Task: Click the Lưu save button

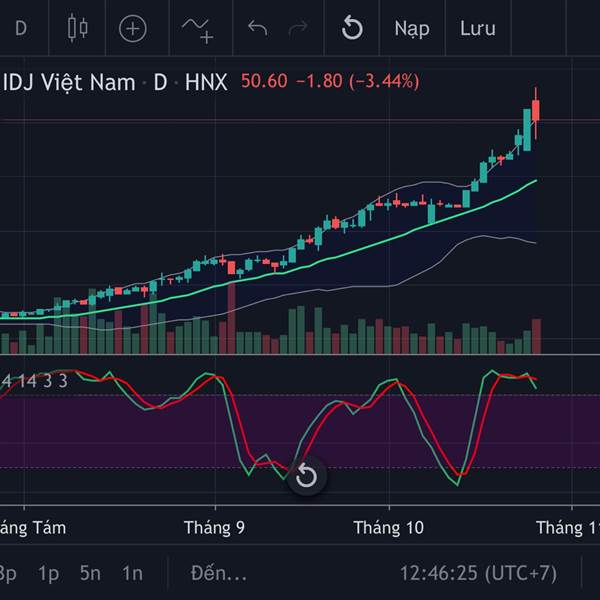Action: (x=478, y=29)
